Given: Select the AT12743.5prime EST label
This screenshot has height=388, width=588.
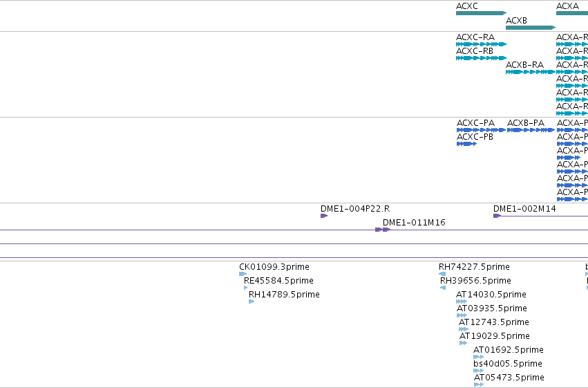Looking at the screenshot, I should pos(494,322).
